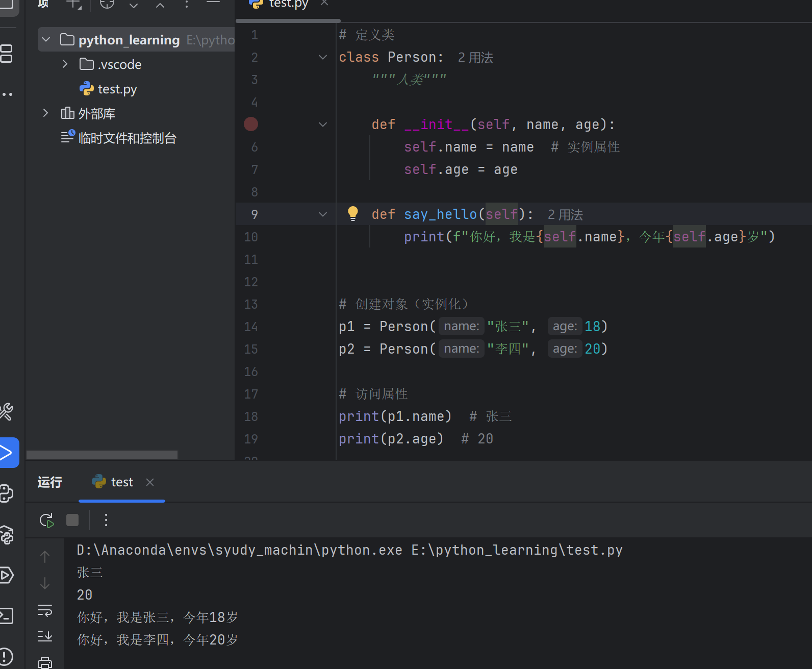Fold the Person class at line 2
The image size is (812, 669).
(x=323, y=57)
